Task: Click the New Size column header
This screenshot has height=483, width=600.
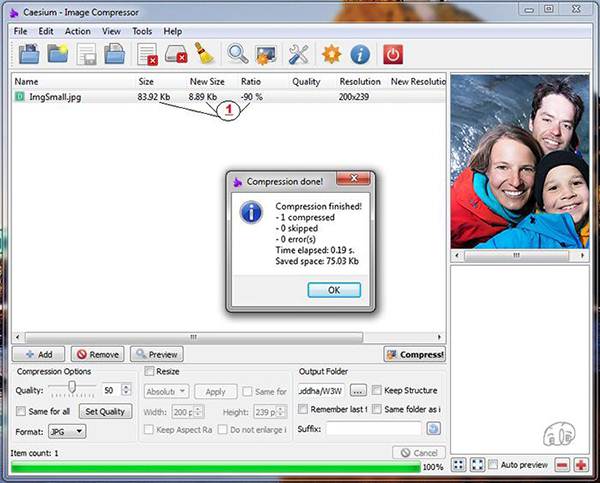Action: [x=207, y=82]
